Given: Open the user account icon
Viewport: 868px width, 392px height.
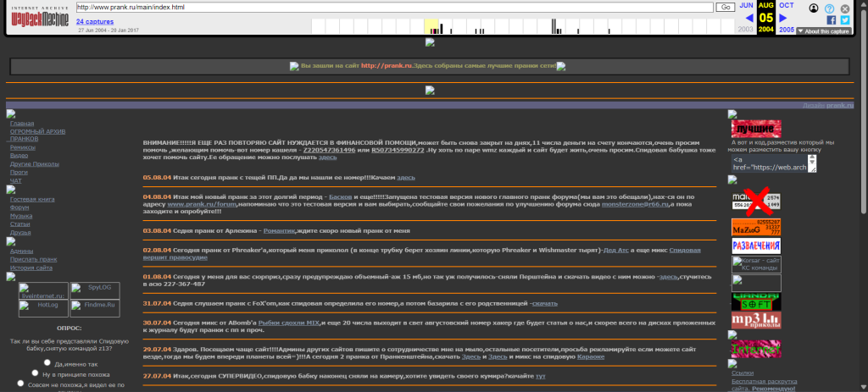Looking at the screenshot, I should (815, 8).
